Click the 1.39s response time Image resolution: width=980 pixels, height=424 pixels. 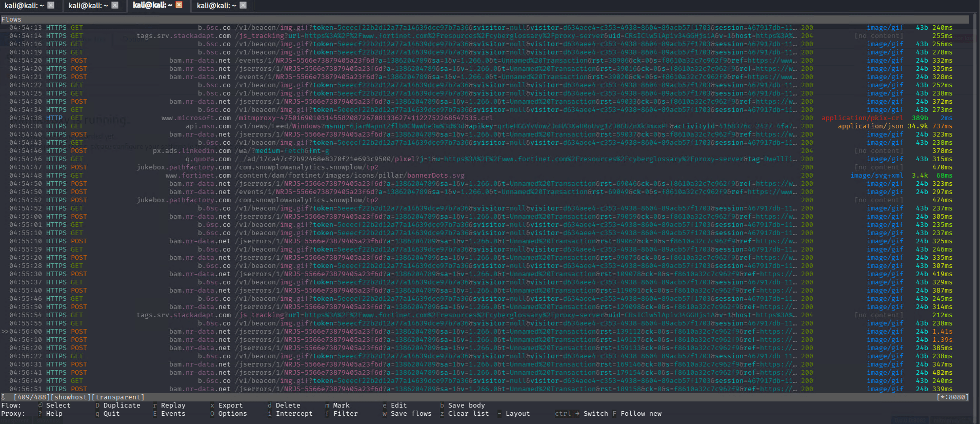coord(943,340)
